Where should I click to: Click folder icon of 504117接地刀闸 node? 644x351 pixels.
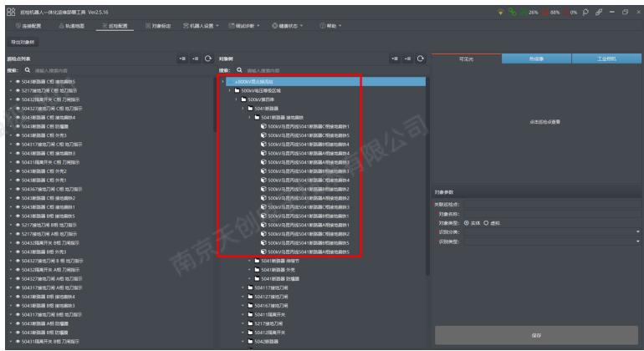(251, 287)
